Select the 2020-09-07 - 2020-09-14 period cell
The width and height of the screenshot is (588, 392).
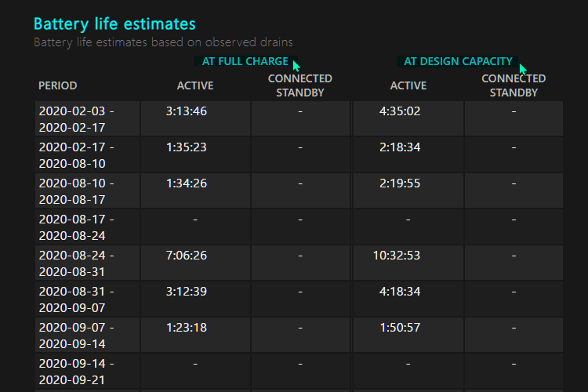click(x=87, y=335)
